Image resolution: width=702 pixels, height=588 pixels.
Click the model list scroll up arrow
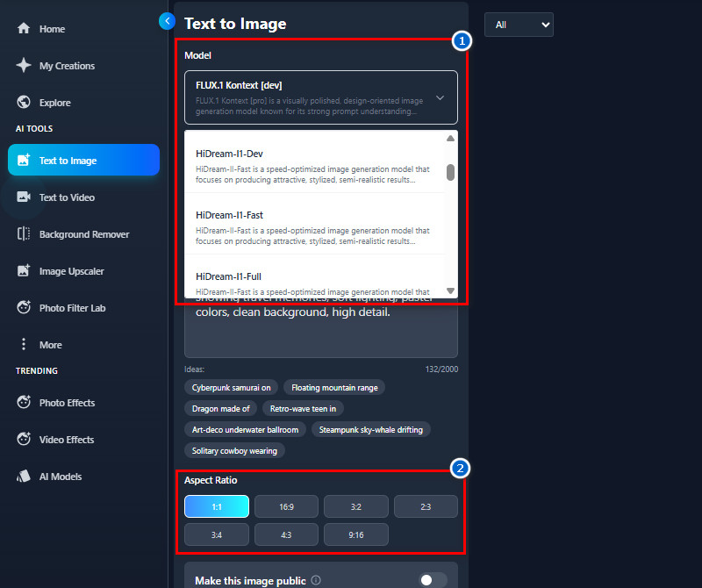[x=450, y=139]
